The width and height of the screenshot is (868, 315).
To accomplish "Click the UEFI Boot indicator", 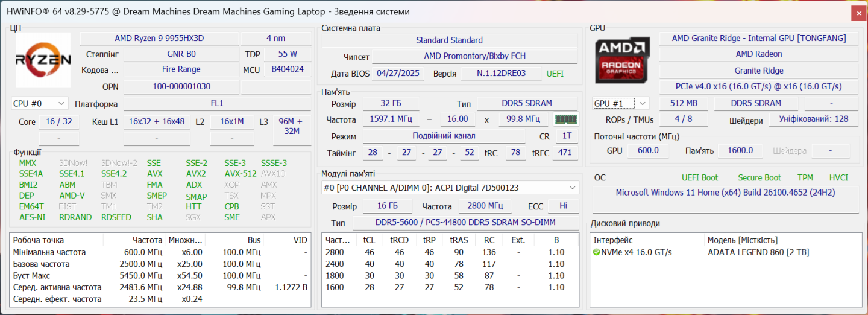I will click(700, 177).
